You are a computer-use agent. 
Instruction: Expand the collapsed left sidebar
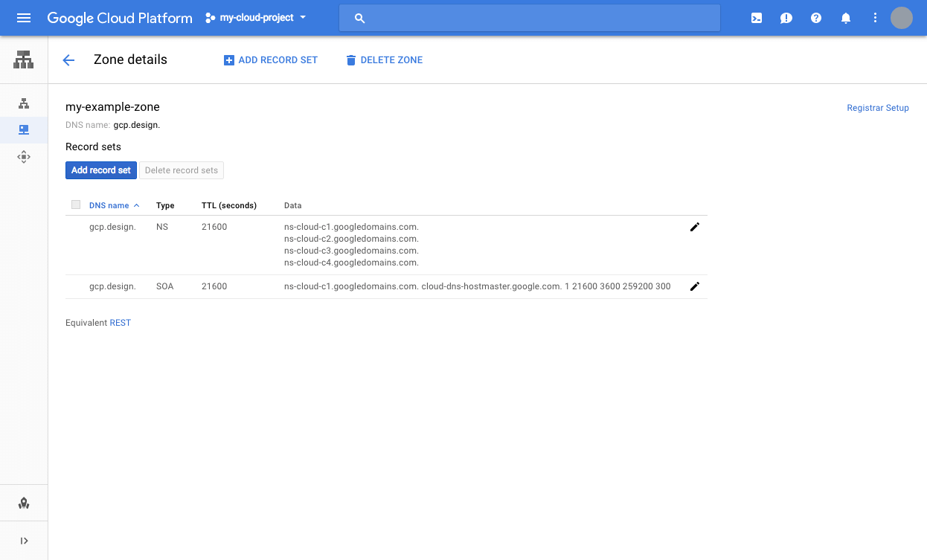pyautogui.click(x=24, y=541)
